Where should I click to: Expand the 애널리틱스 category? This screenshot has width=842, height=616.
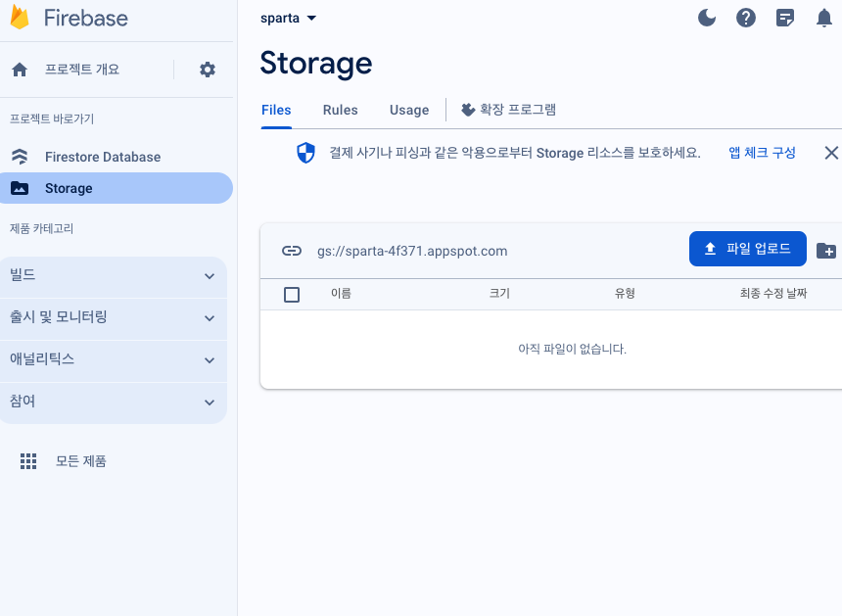point(114,360)
